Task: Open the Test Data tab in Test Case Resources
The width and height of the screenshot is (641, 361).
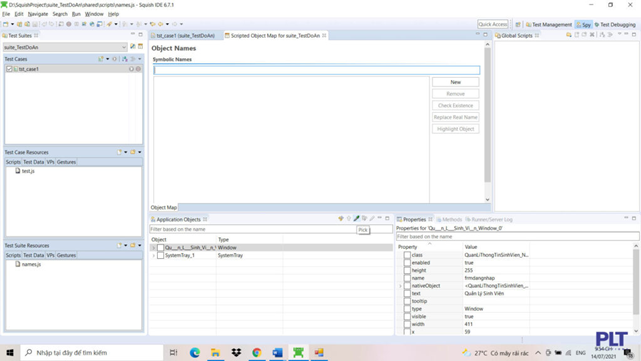Action: click(34, 162)
